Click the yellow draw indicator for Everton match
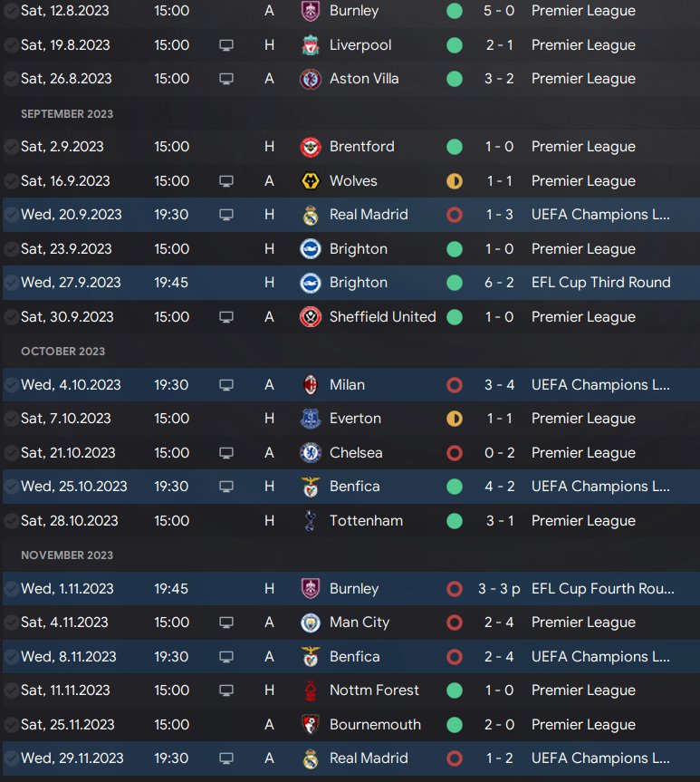The height and width of the screenshot is (782, 700). (x=455, y=419)
